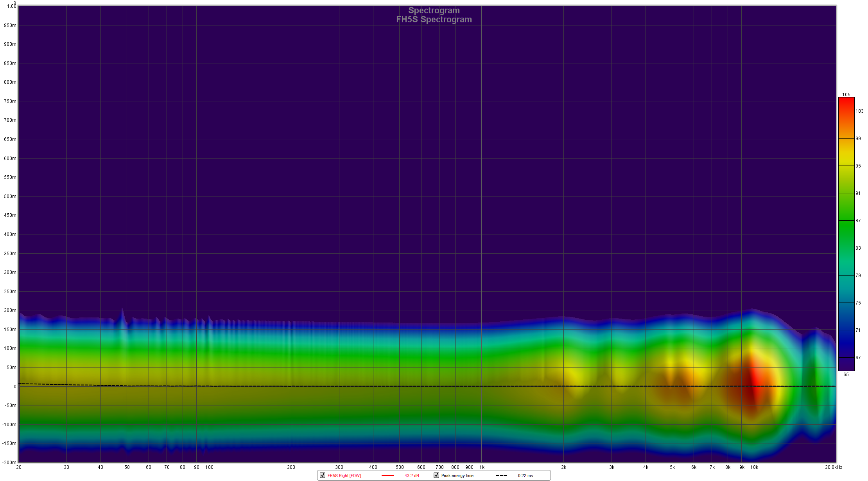Click the 20.0kHz frequency axis label
Image resolution: width=868 pixels, height=481 pixels.
click(834, 467)
